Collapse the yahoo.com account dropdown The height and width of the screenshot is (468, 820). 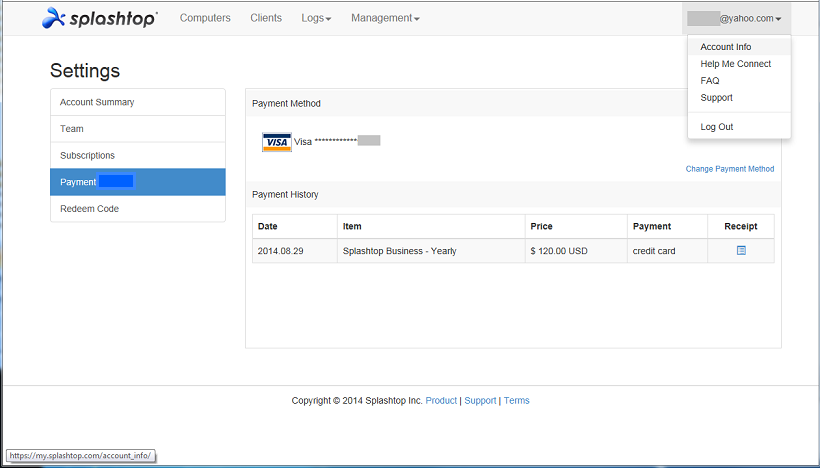(x=736, y=18)
